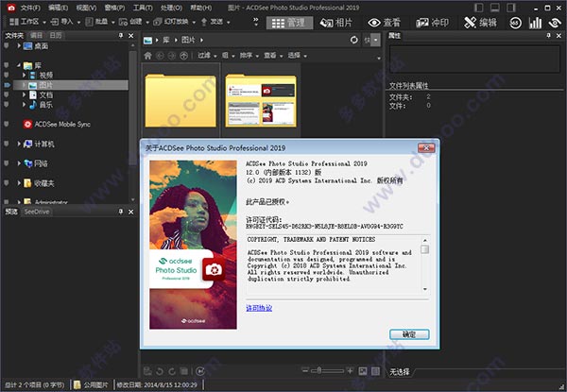Expand the 计算机 computer tree node
This screenshot has width=567, height=392.
coord(19,144)
